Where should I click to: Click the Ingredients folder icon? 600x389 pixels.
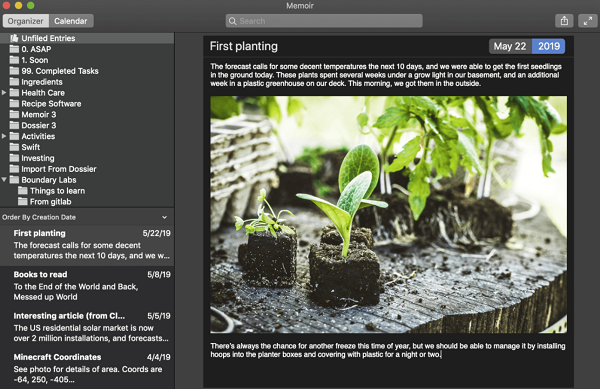14,81
